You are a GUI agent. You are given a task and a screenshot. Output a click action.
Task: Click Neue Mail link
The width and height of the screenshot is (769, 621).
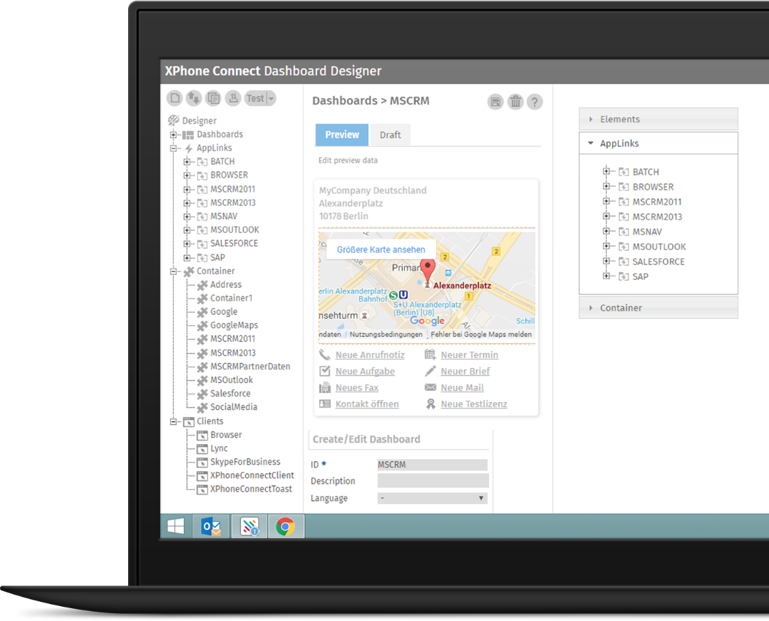[462, 388]
